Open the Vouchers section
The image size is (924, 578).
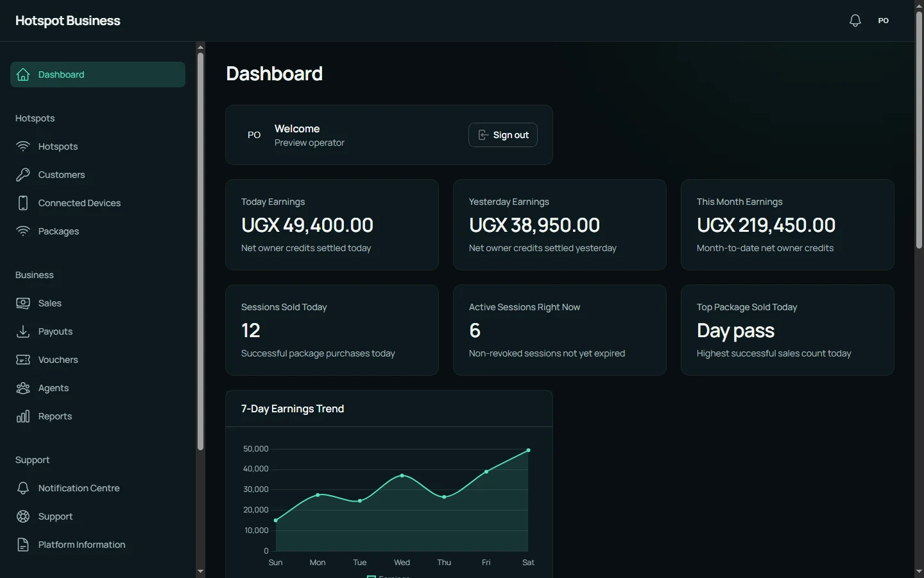98,360
